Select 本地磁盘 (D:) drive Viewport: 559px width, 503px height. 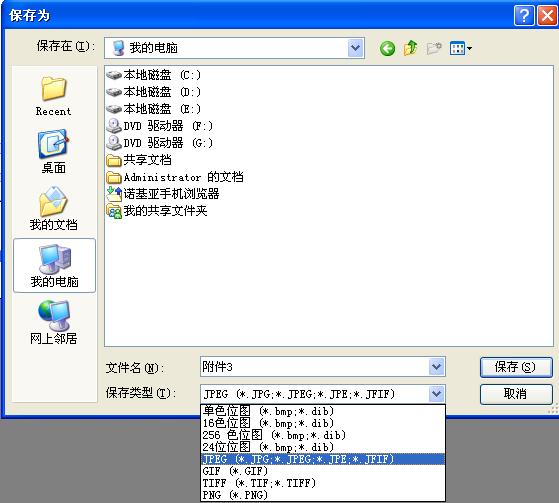click(154, 92)
